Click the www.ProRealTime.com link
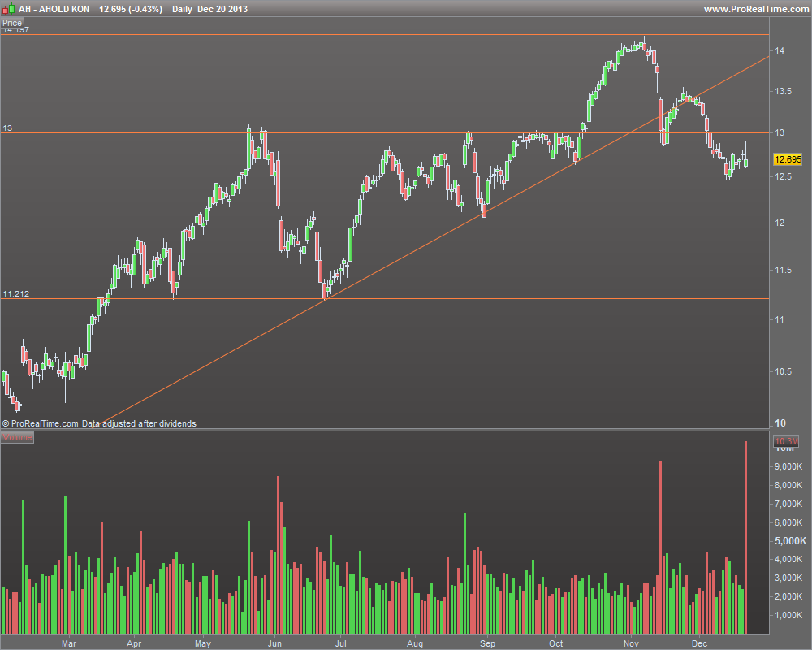 point(756,9)
